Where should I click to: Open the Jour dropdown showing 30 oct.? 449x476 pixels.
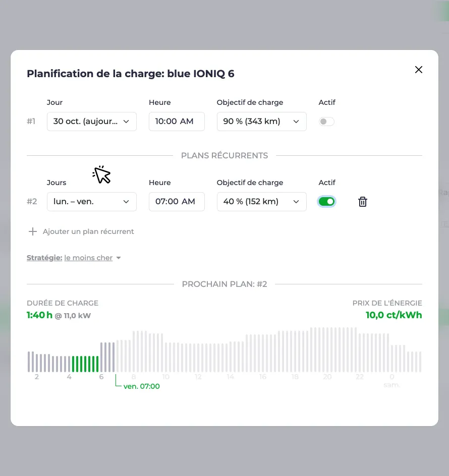click(x=92, y=122)
